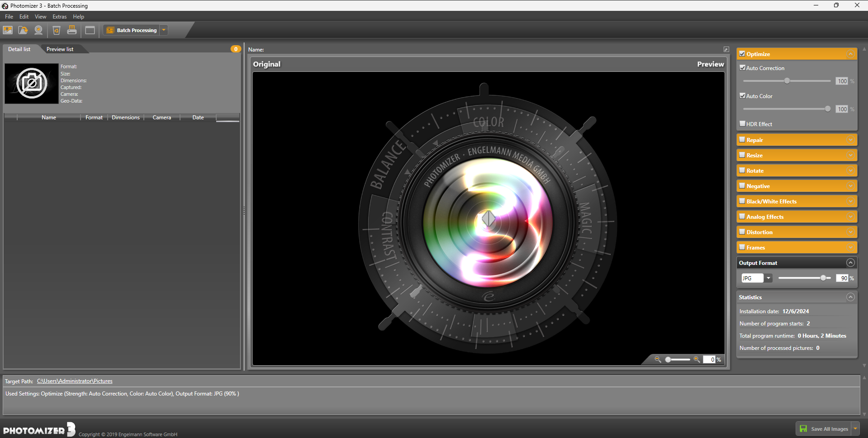Tick the Black/White Effects checkbox
This screenshot has width=868, height=438.
(742, 201)
